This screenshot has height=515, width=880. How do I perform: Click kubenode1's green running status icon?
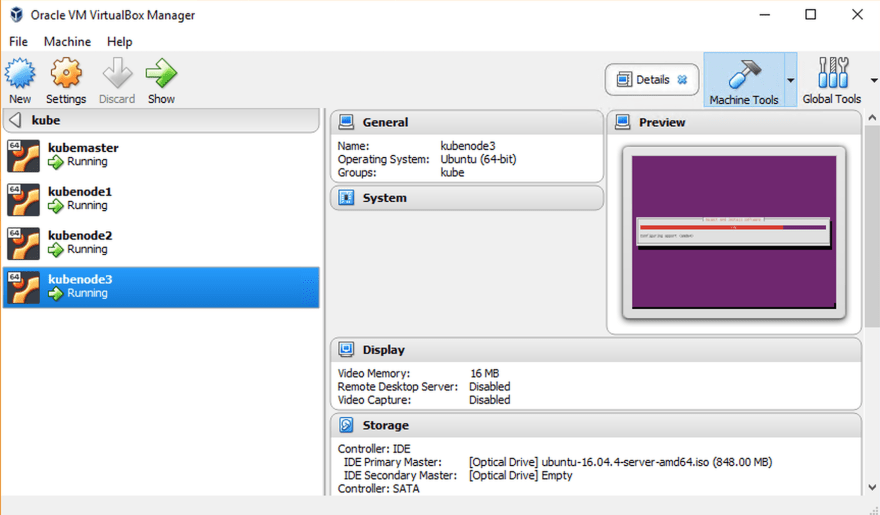(x=56, y=206)
